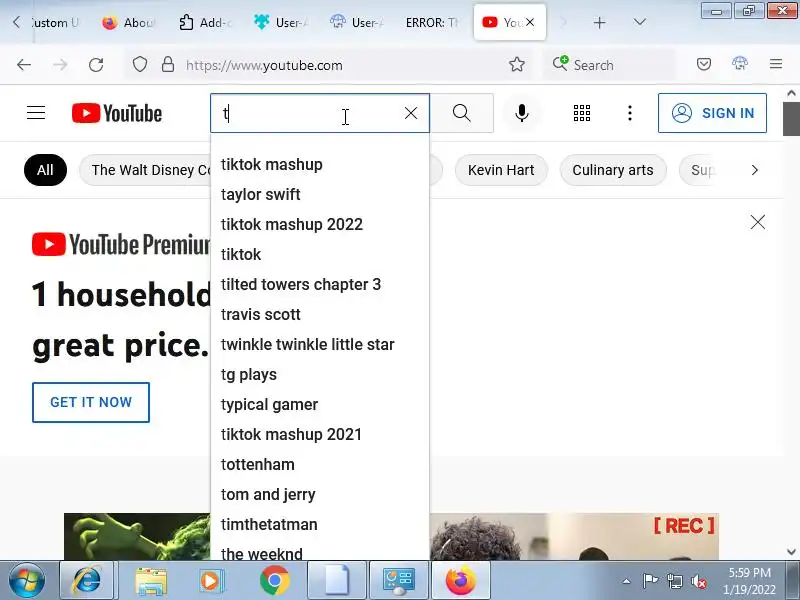800x600 pixels.
Task: Select the Kevin Hart chip
Action: coord(501,170)
